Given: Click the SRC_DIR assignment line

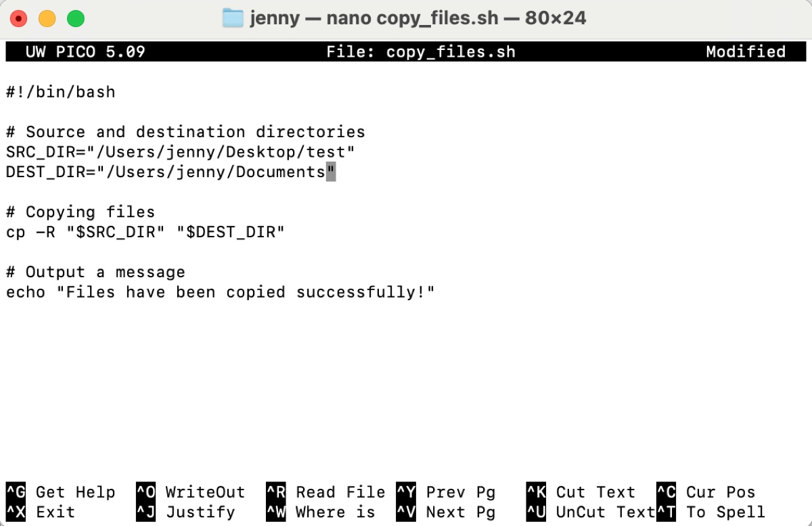Looking at the screenshot, I should 180,152.
